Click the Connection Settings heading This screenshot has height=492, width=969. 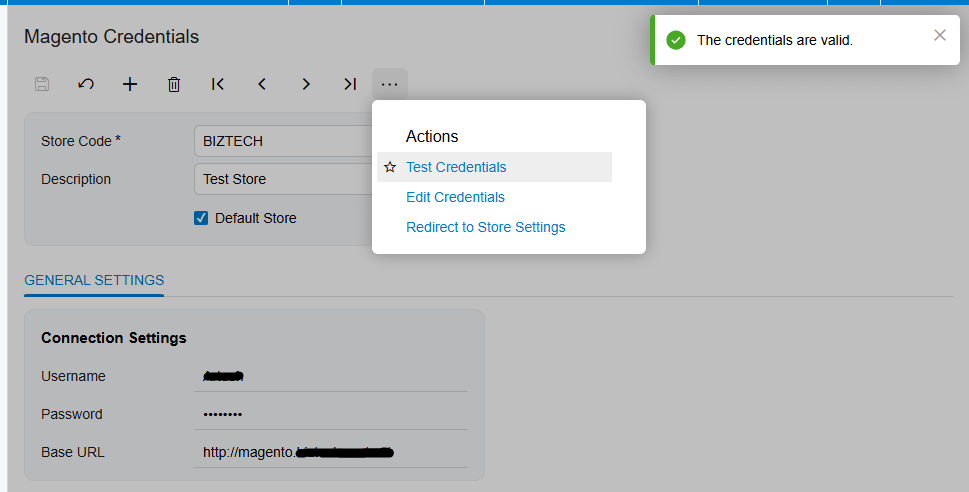[x=114, y=338]
